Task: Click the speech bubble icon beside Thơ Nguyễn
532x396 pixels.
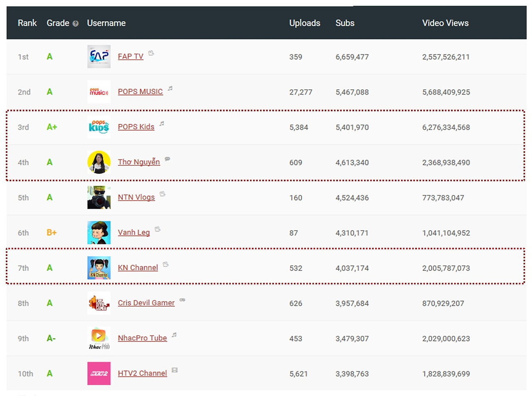Action: click(167, 159)
